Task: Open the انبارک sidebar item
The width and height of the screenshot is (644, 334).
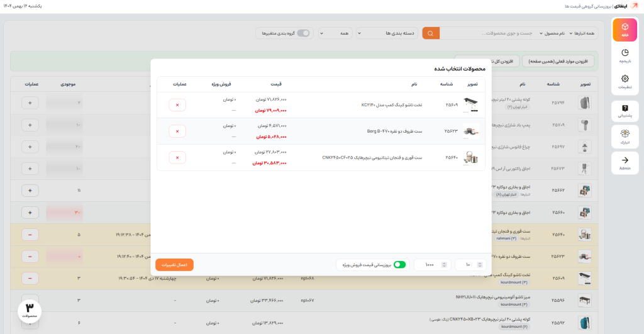Action: 625,136
